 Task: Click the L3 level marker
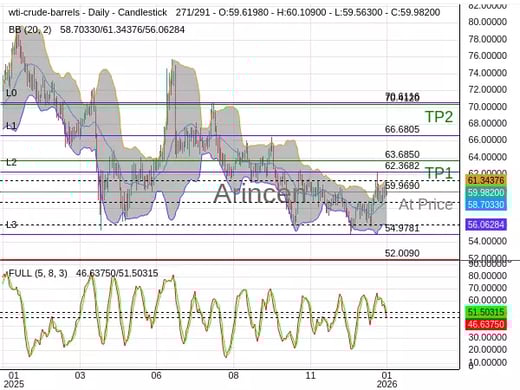tap(11, 225)
